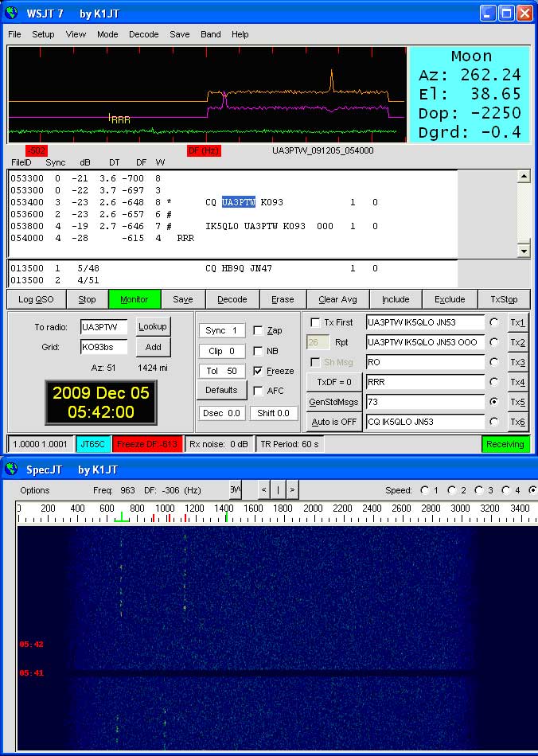This screenshot has width=538, height=756.
Task: Select the radio button for Tx1 message
Action: point(493,322)
